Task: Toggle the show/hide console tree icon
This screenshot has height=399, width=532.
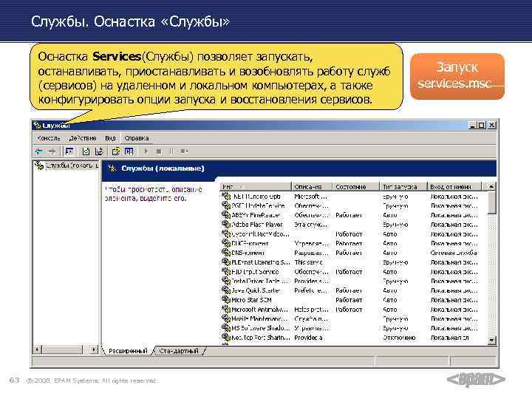Action: [x=69, y=151]
